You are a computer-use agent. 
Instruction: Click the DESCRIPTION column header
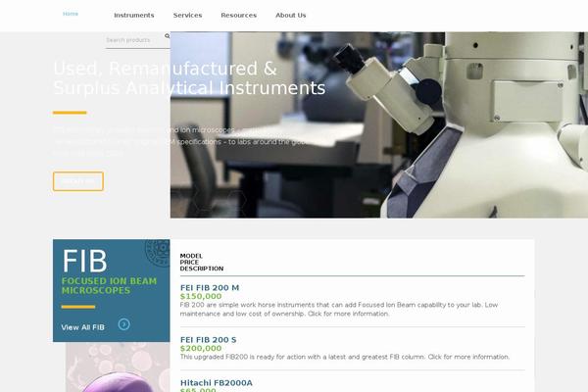pos(202,269)
